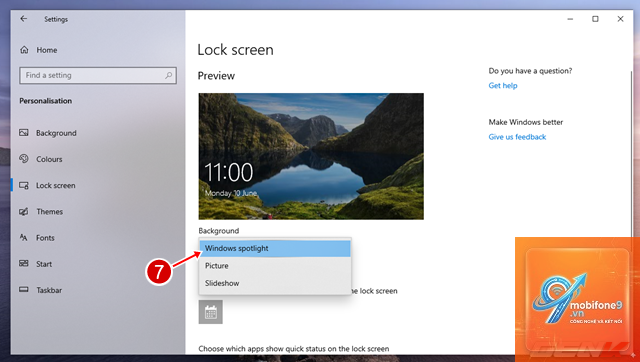640x362 pixels.
Task: Click the Fonts letter icon
Action: click(24, 238)
